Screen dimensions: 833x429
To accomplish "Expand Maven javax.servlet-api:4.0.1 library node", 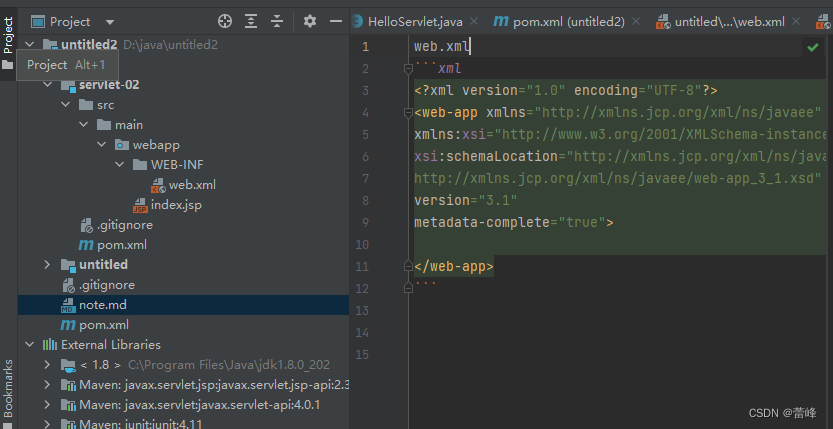I will pos(48,405).
